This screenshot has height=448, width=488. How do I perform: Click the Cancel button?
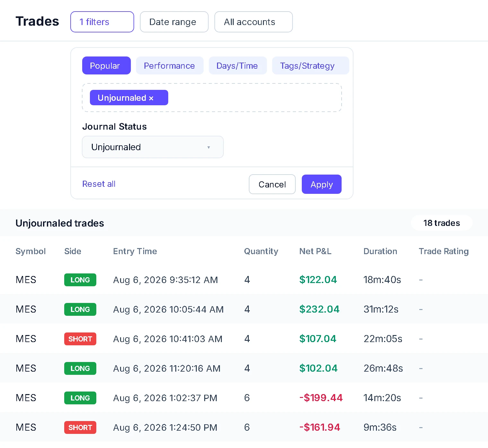(272, 184)
